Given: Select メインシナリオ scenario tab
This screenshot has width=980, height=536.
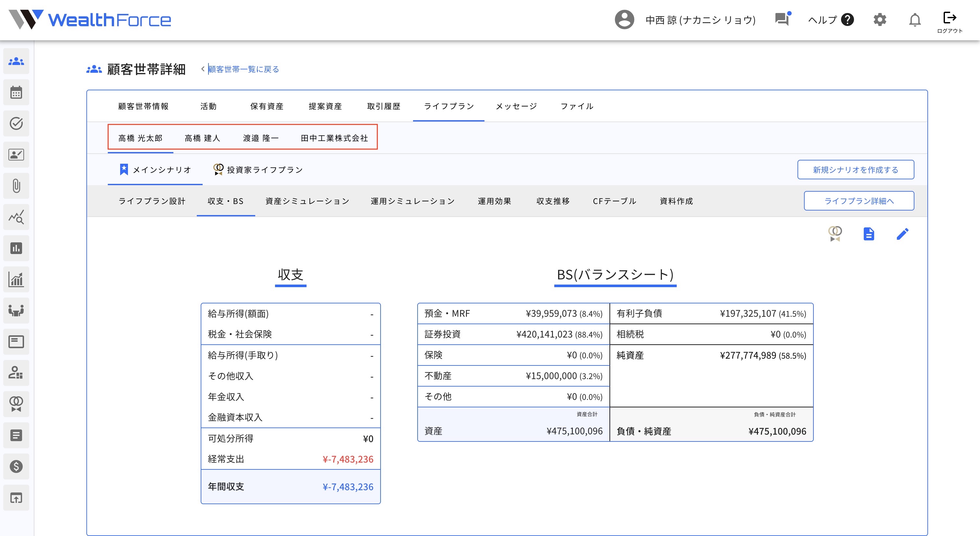Looking at the screenshot, I should 155,170.
